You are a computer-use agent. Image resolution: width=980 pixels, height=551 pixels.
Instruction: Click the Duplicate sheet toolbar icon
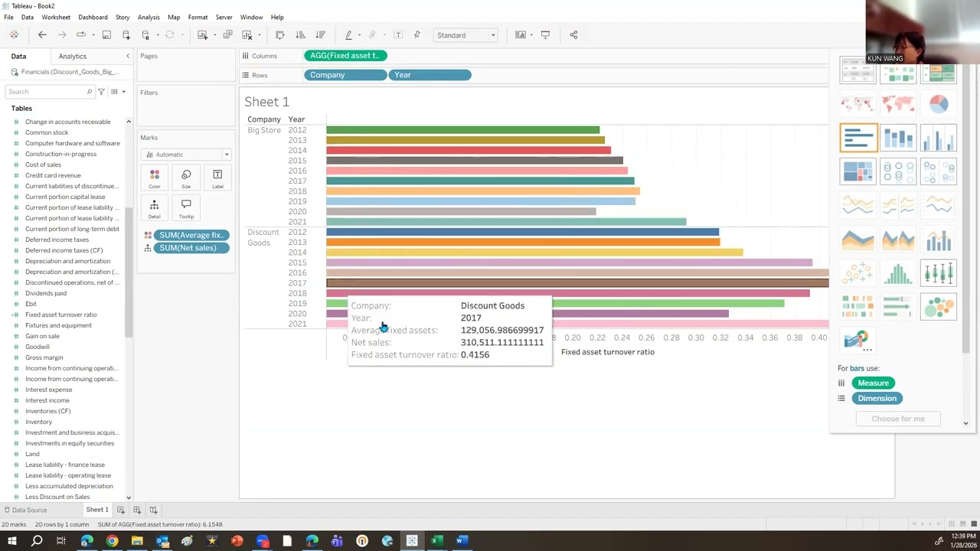(x=227, y=34)
